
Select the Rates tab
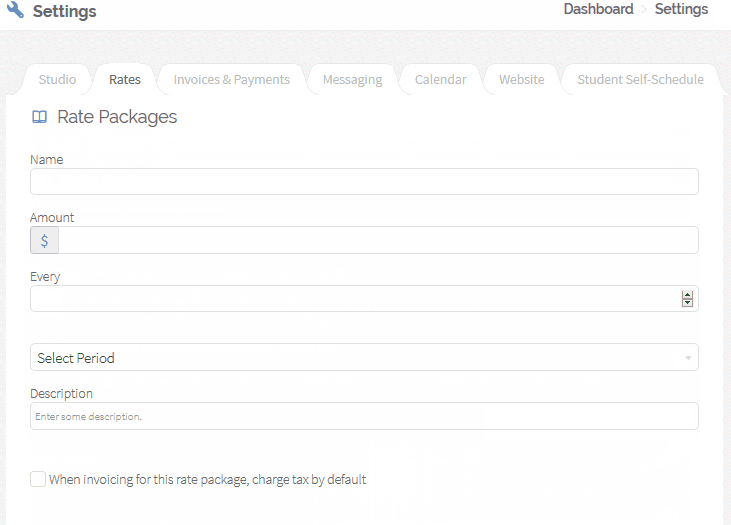point(124,80)
